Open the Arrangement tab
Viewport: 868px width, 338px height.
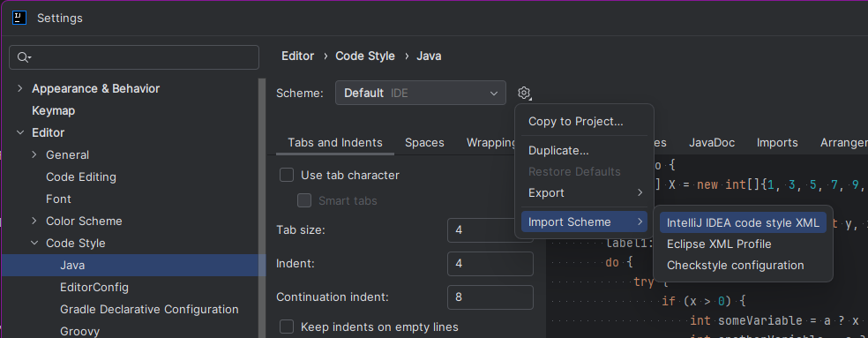click(x=843, y=142)
